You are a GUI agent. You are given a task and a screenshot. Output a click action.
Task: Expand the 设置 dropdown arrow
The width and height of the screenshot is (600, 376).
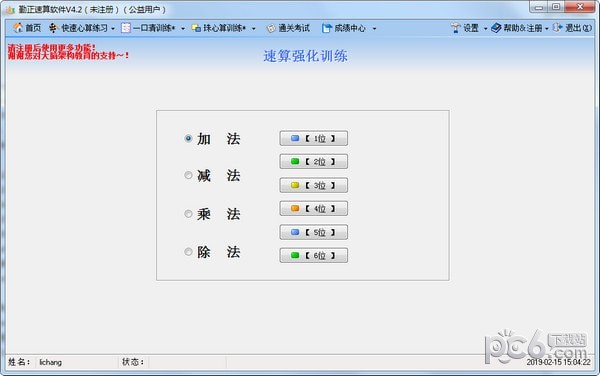[x=485, y=28]
